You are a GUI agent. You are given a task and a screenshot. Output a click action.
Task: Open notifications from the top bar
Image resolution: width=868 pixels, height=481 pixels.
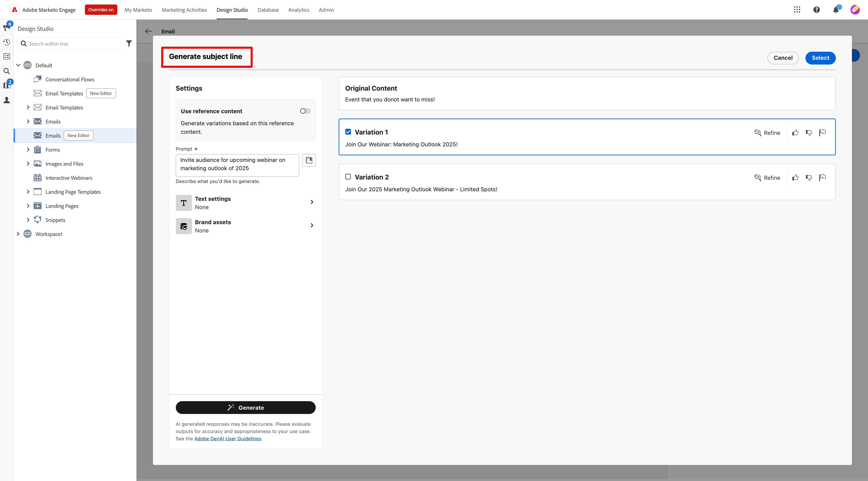(836, 10)
